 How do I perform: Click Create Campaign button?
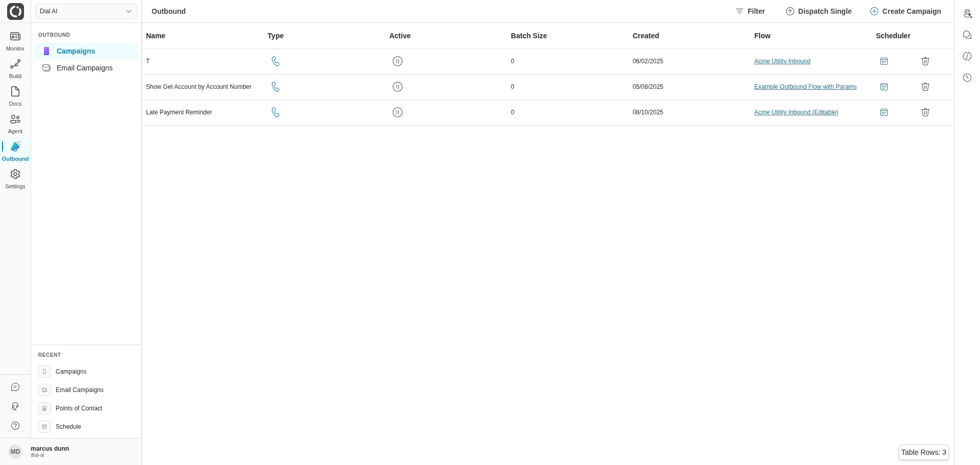pos(905,11)
